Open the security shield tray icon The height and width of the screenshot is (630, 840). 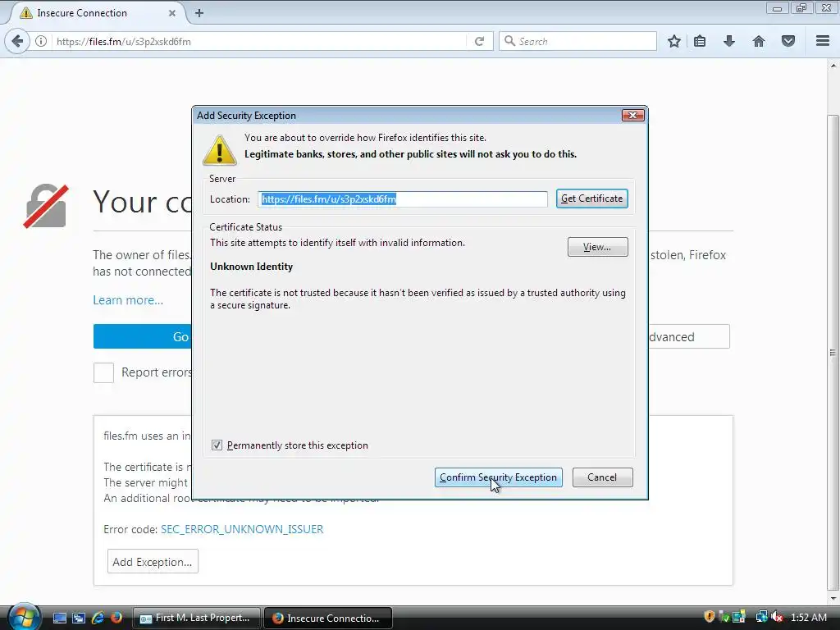[710, 617]
